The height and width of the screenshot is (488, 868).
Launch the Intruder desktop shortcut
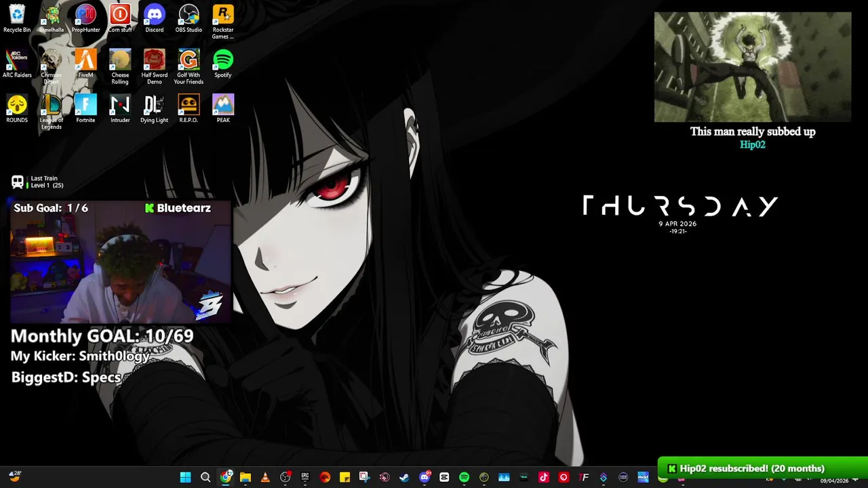tap(120, 108)
